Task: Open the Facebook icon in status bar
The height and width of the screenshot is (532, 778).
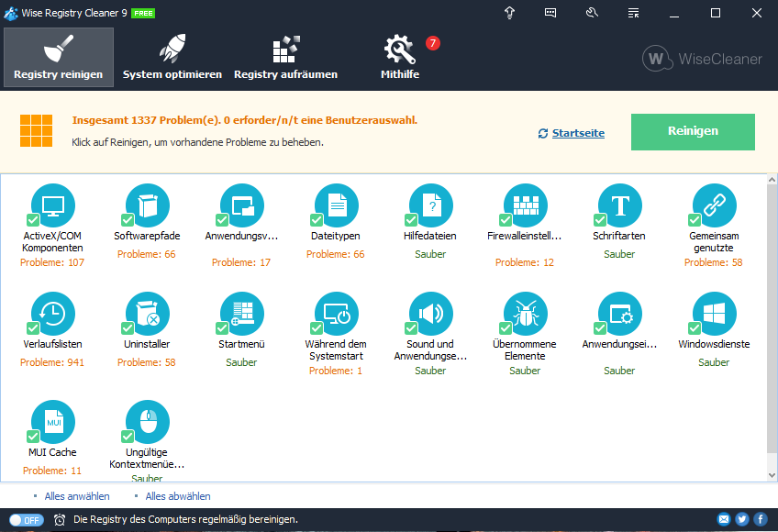Action: pyautogui.click(x=761, y=519)
